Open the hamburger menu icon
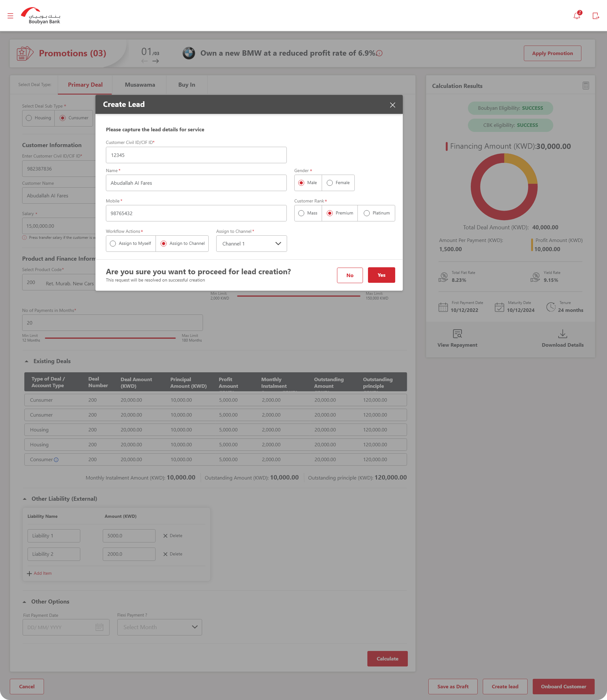Image resolution: width=607 pixels, height=700 pixels. click(10, 15)
